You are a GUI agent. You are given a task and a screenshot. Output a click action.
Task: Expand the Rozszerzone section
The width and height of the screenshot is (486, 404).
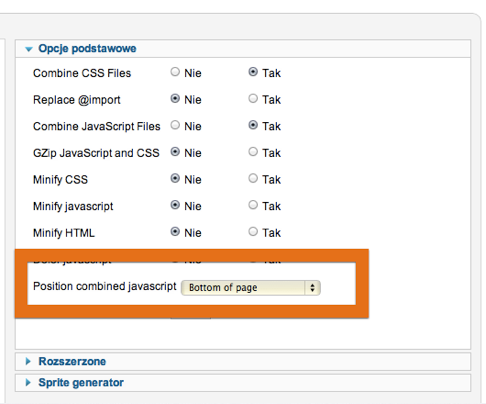[x=28, y=361]
